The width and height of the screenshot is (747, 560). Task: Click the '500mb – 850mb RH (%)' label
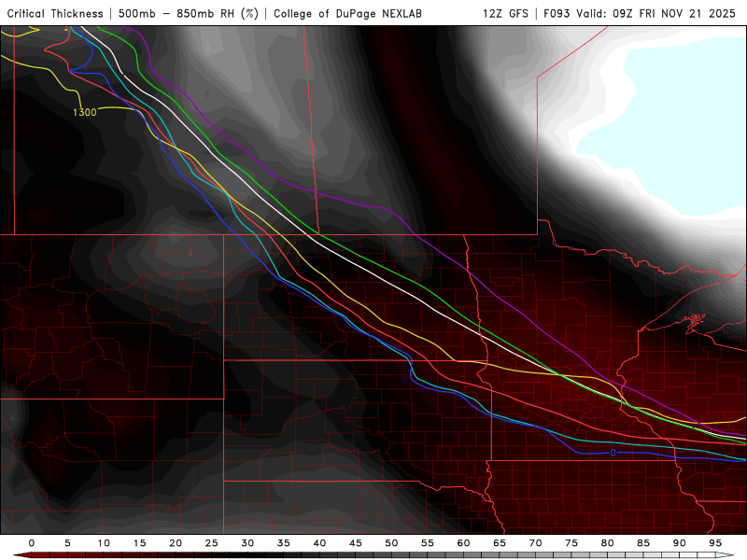point(189,13)
